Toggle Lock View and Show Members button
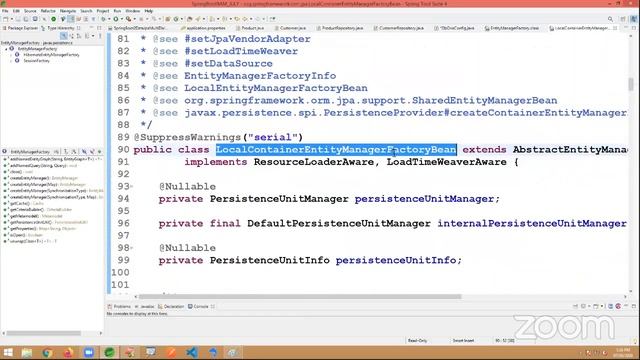Viewport: 640px width, 360px height. click(x=57, y=151)
